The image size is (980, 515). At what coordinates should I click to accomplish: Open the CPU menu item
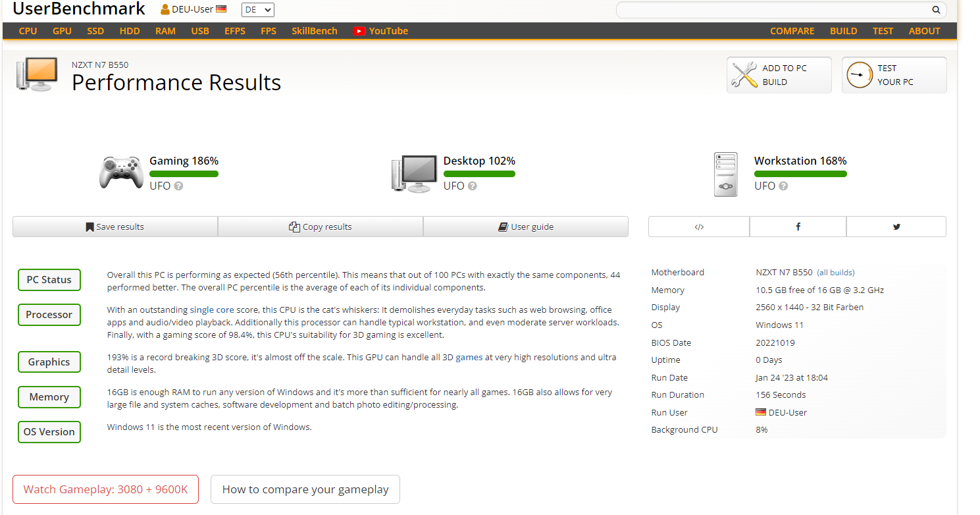[28, 31]
